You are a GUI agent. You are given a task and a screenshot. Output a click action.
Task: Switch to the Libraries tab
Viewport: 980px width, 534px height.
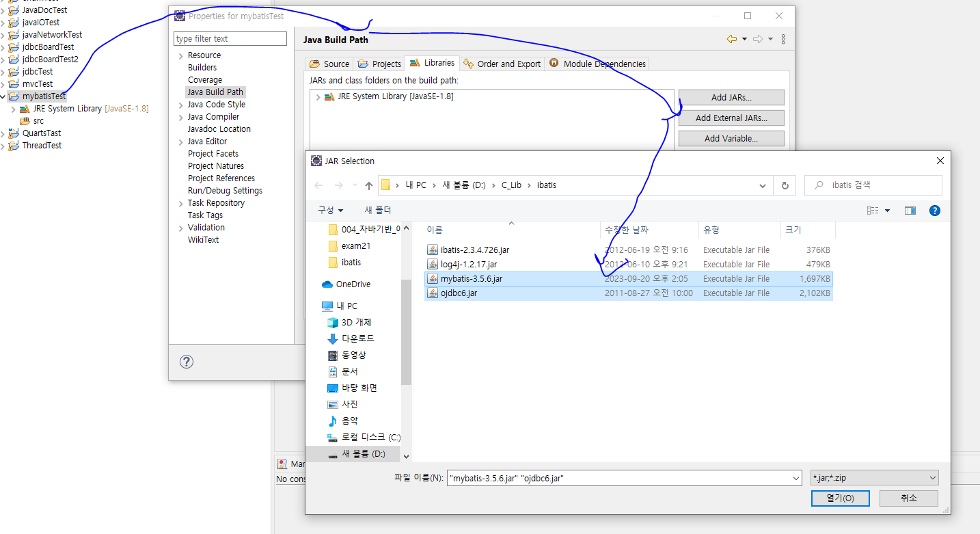pyautogui.click(x=432, y=63)
